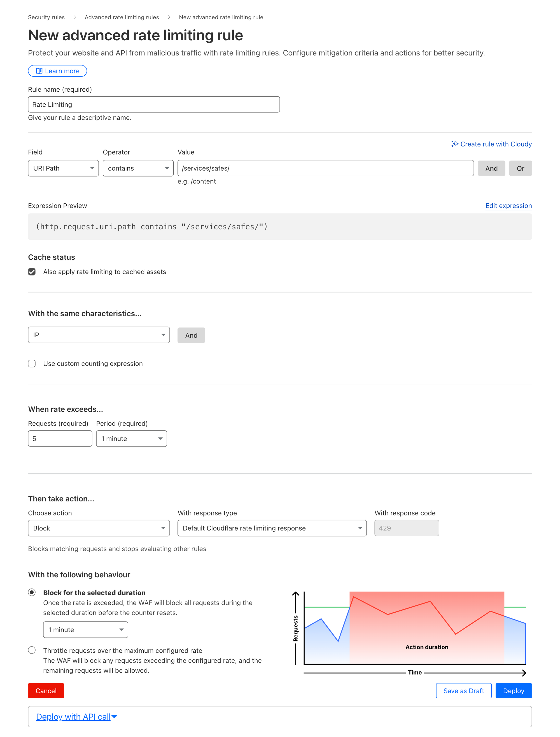
Task: Select Block for the selected duration radio
Action: coord(32,592)
